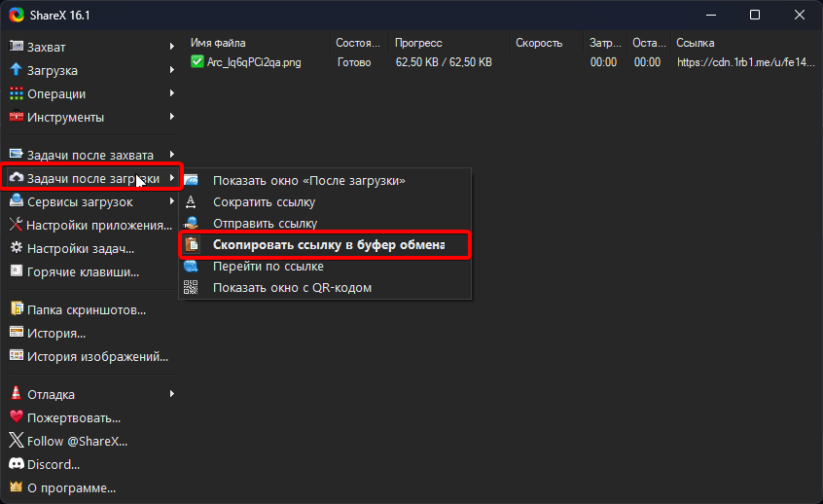Open История изображений window
The height and width of the screenshot is (504, 823).
(97, 356)
